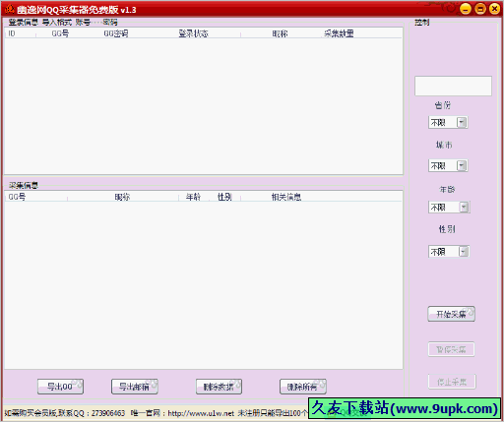The height and width of the screenshot is (422, 504).
Task: Click the 暂停采集 pause button
Action: pos(451,349)
